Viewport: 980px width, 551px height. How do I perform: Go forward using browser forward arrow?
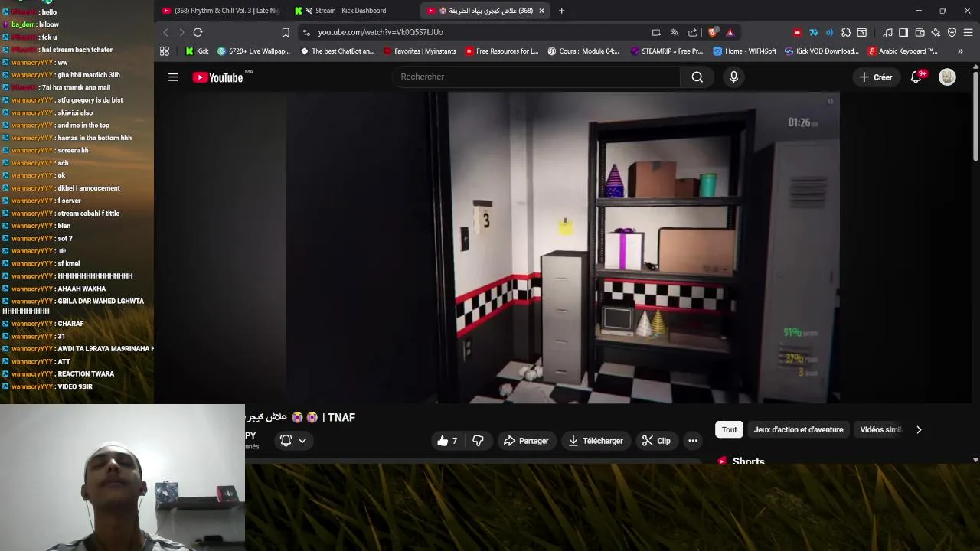coord(181,32)
